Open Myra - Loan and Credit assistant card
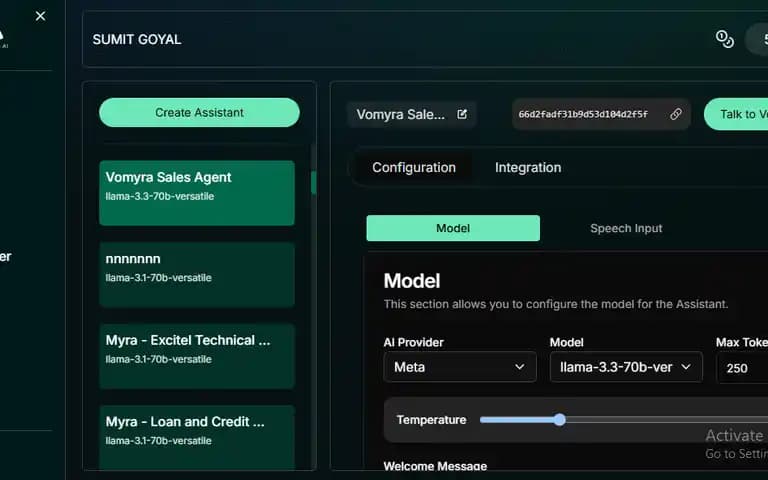The height and width of the screenshot is (480, 768). coord(197,437)
